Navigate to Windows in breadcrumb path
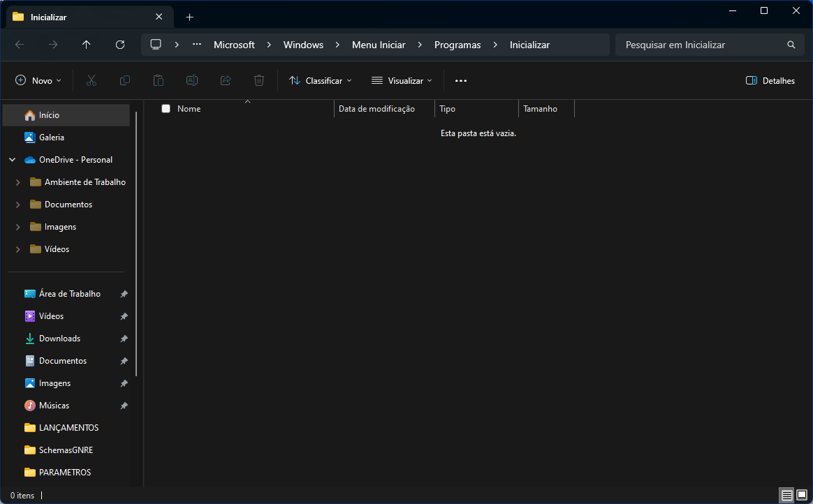Viewport: 813px width, 504px height. [303, 45]
